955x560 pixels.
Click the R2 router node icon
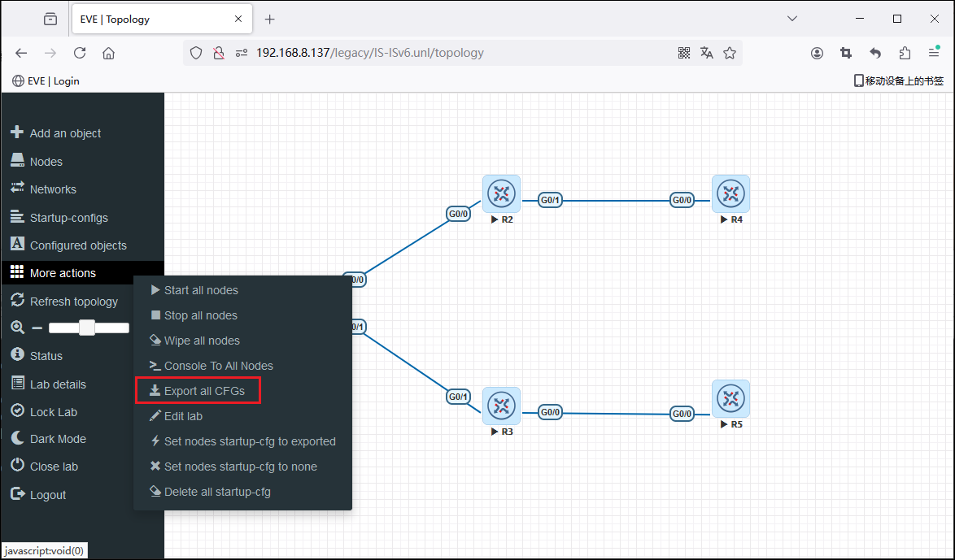pos(501,194)
